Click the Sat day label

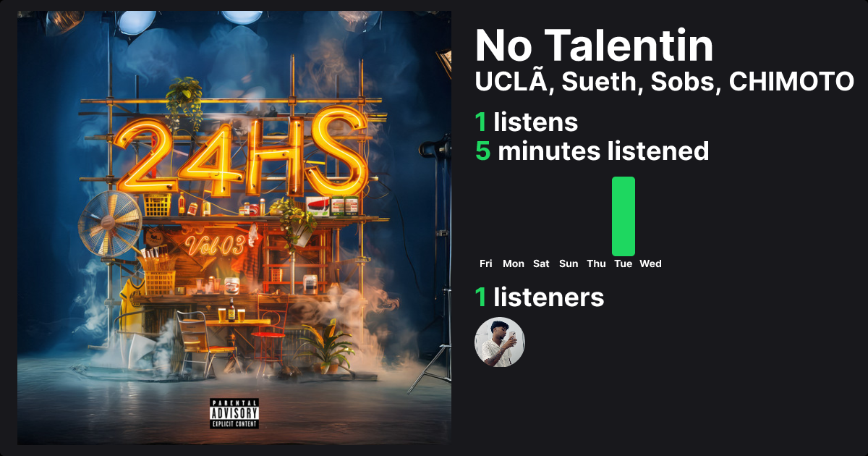(541, 263)
